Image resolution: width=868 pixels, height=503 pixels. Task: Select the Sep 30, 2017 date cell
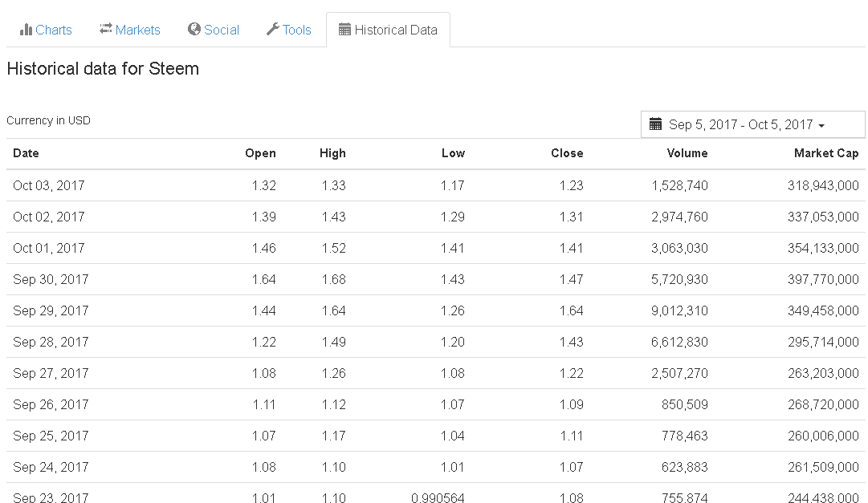pos(51,279)
